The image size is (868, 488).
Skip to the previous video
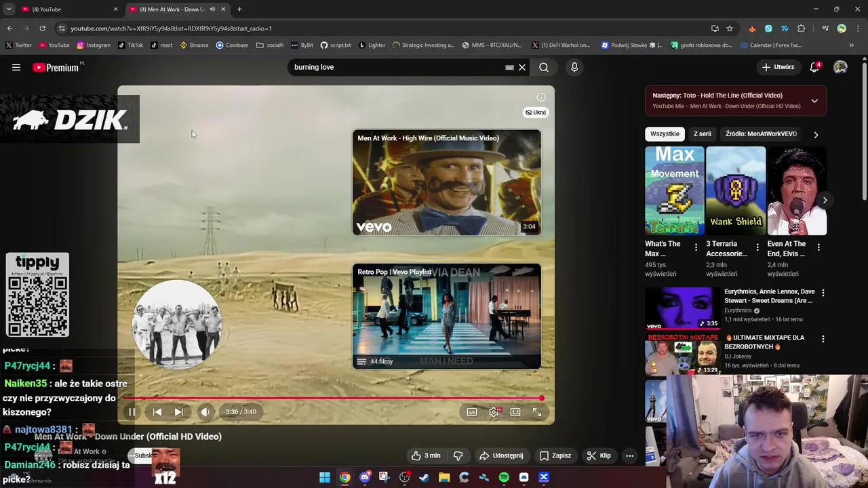(x=157, y=411)
